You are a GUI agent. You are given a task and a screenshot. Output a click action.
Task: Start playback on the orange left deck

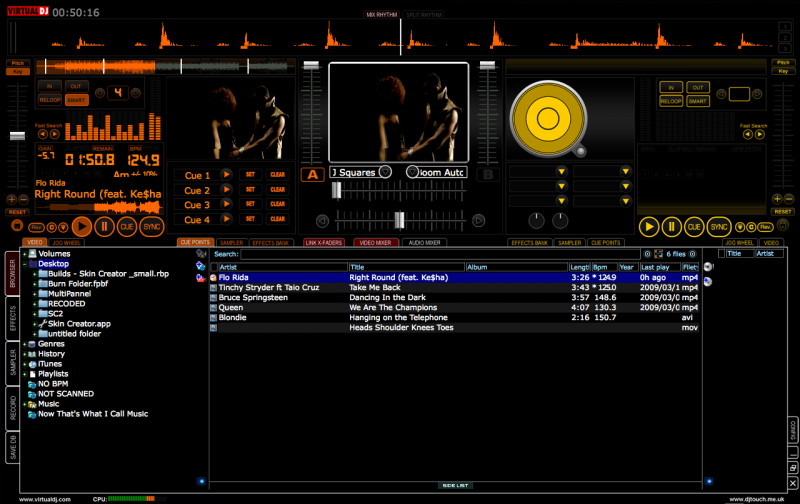pos(82,226)
